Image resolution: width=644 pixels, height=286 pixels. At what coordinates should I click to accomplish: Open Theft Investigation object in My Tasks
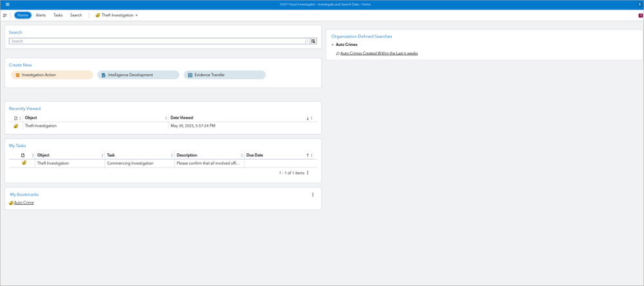[x=53, y=164]
